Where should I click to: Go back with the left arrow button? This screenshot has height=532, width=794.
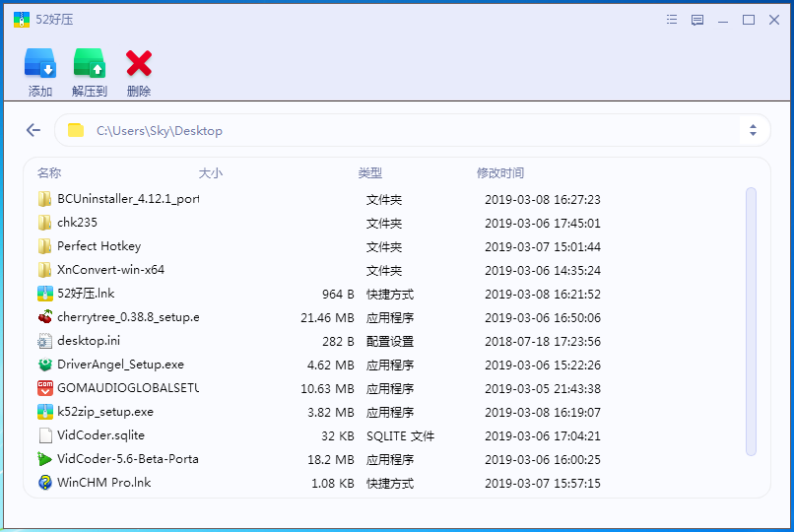33,130
